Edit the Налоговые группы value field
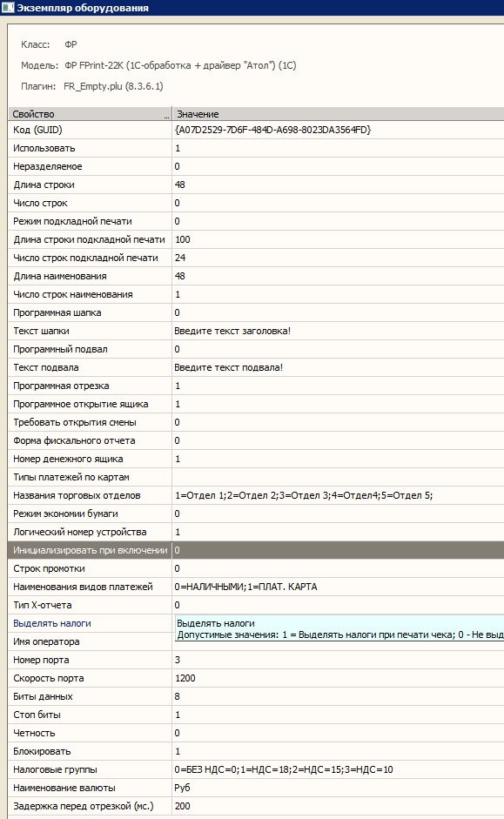 pyautogui.click(x=338, y=770)
